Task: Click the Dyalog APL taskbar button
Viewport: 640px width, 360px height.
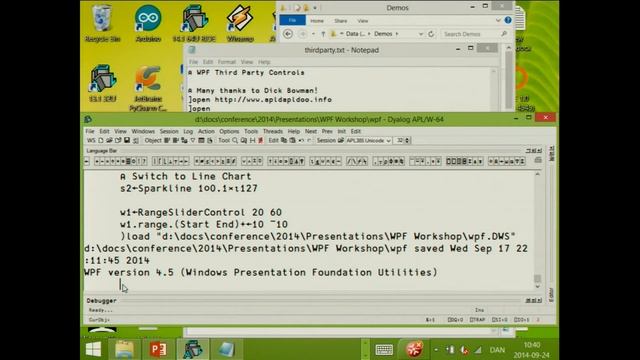Action: (x=192, y=349)
